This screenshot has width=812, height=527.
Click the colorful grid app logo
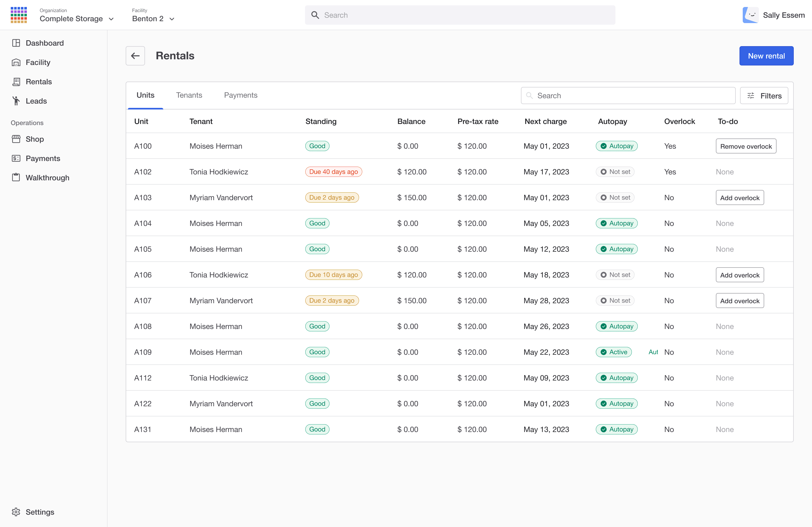[19, 15]
